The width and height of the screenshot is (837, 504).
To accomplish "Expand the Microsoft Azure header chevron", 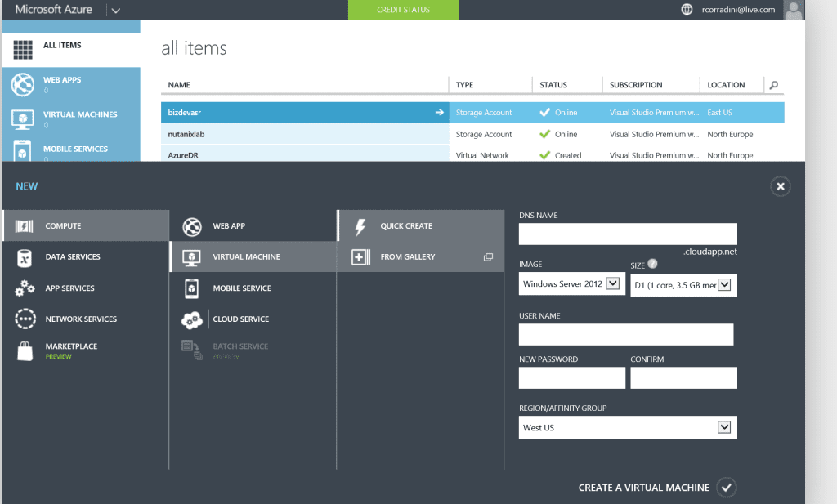I will (x=116, y=10).
